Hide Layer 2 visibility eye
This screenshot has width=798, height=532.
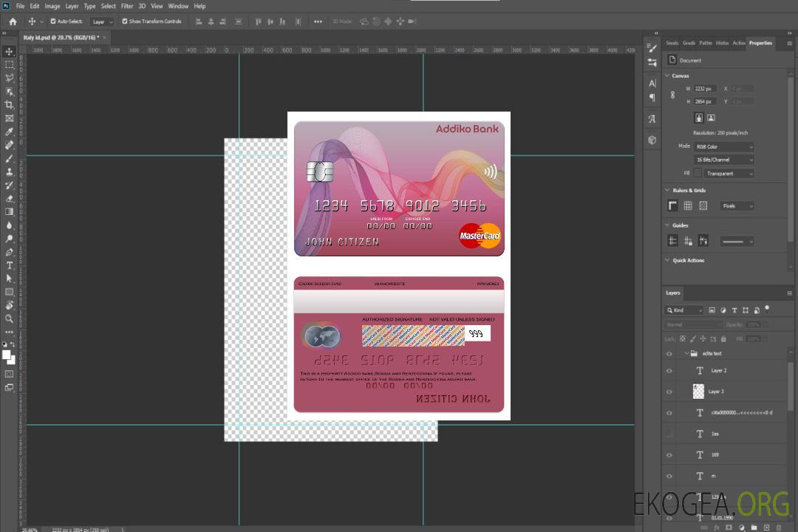click(x=669, y=371)
